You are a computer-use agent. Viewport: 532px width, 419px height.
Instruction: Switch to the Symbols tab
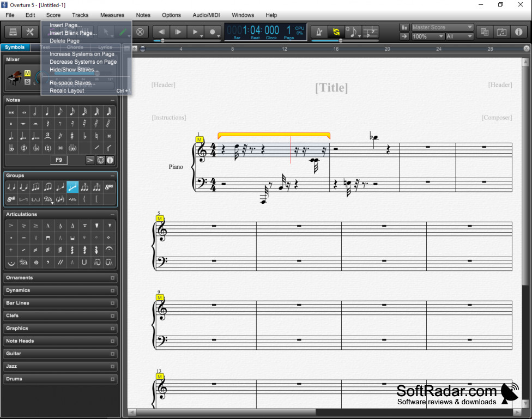click(15, 47)
